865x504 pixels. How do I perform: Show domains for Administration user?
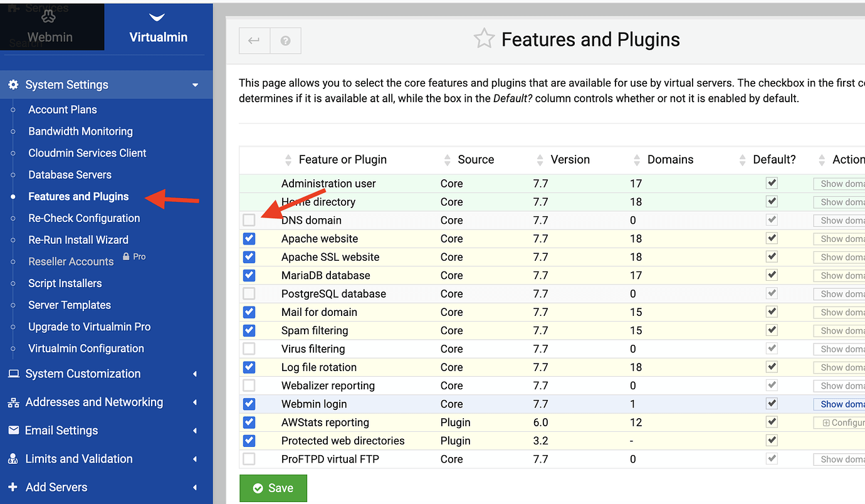(839, 184)
